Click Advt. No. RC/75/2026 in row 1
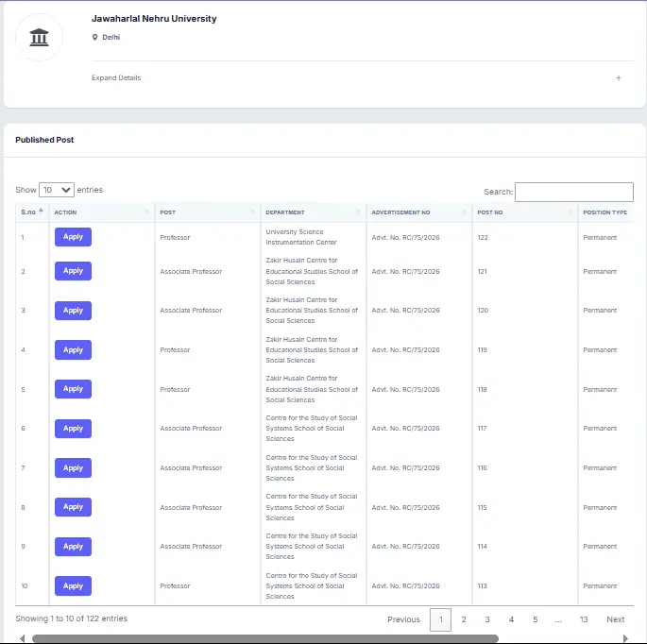The width and height of the screenshot is (647, 644). (x=405, y=238)
